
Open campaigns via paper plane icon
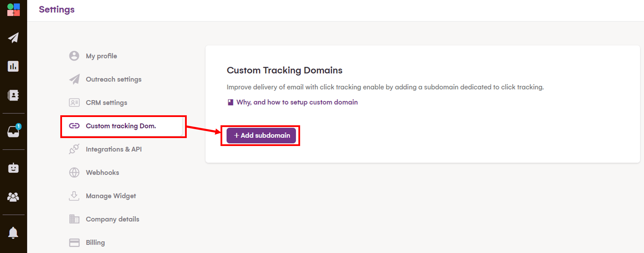pyautogui.click(x=13, y=38)
